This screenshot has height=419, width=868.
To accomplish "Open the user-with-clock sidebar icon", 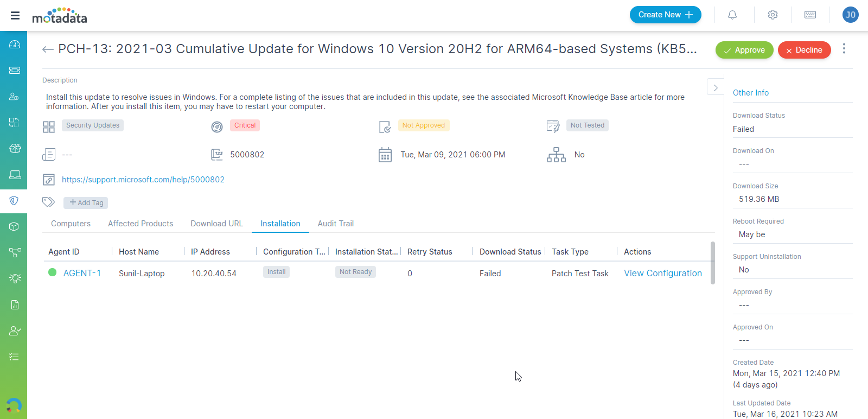I will click(x=15, y=96).
